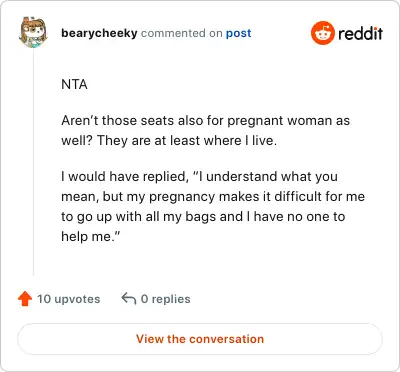Click the line starting "to go up with all"
The width and height of the screenshot is (400, 372).
click(203, 217)
